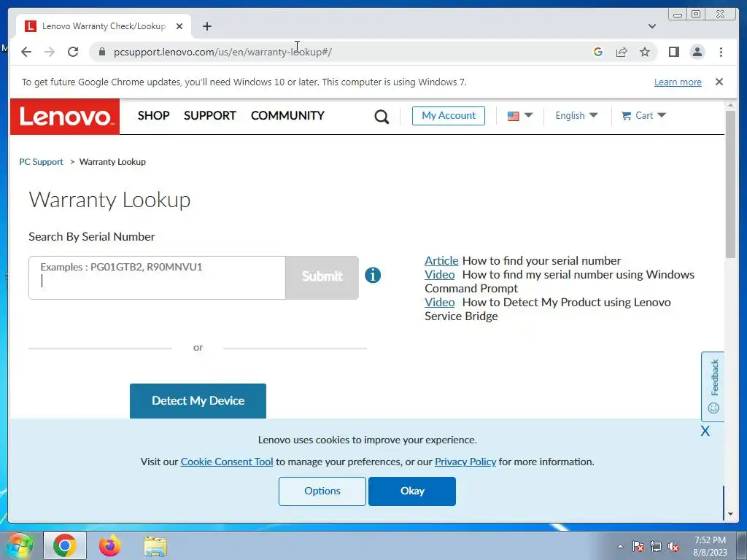This screenshot has height=560, width=747.
Task: Go back with the browser back arrow
Action: 26,52
